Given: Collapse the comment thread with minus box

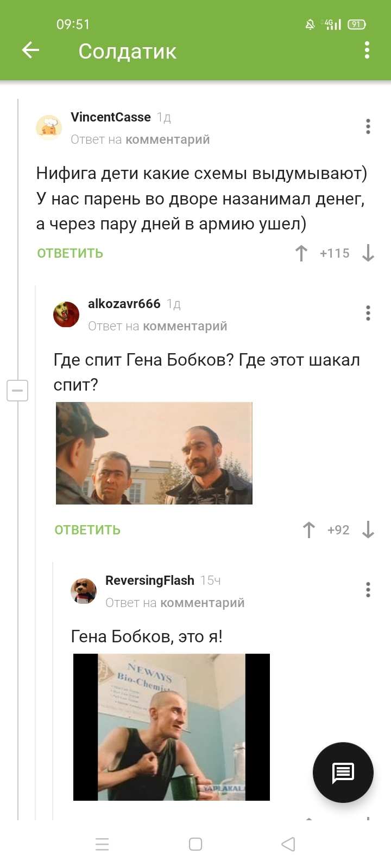Looking at the screenshot, I should point(17,390).
